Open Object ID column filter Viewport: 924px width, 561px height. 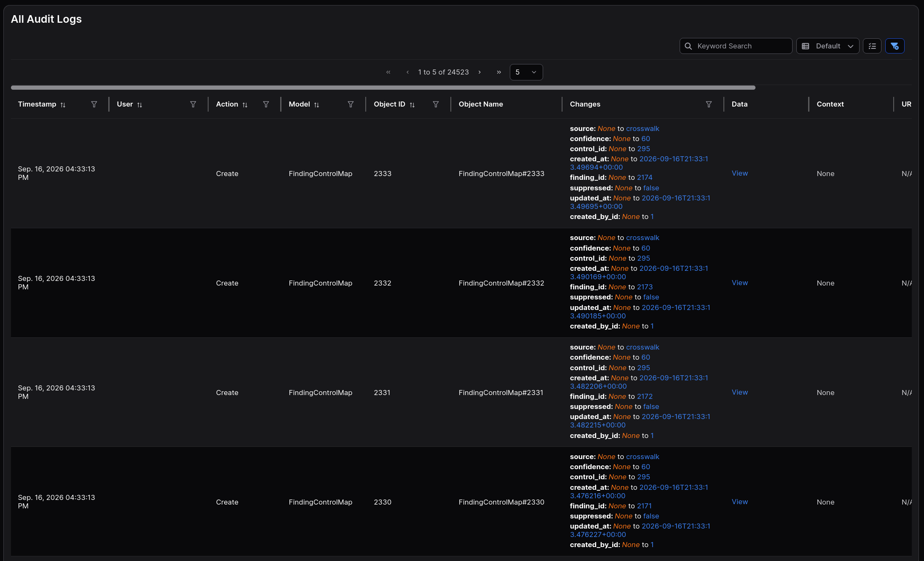[x=436, y=104]
